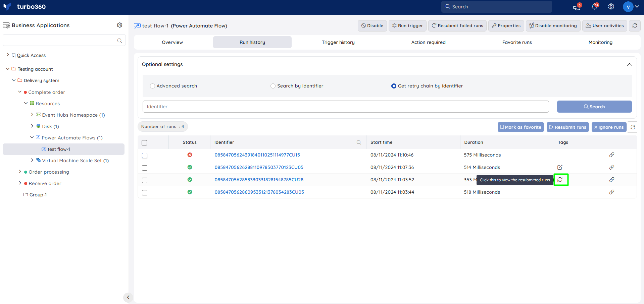Expand Order processing application
The height and width of the screenshot is (304, 644).
20,171
